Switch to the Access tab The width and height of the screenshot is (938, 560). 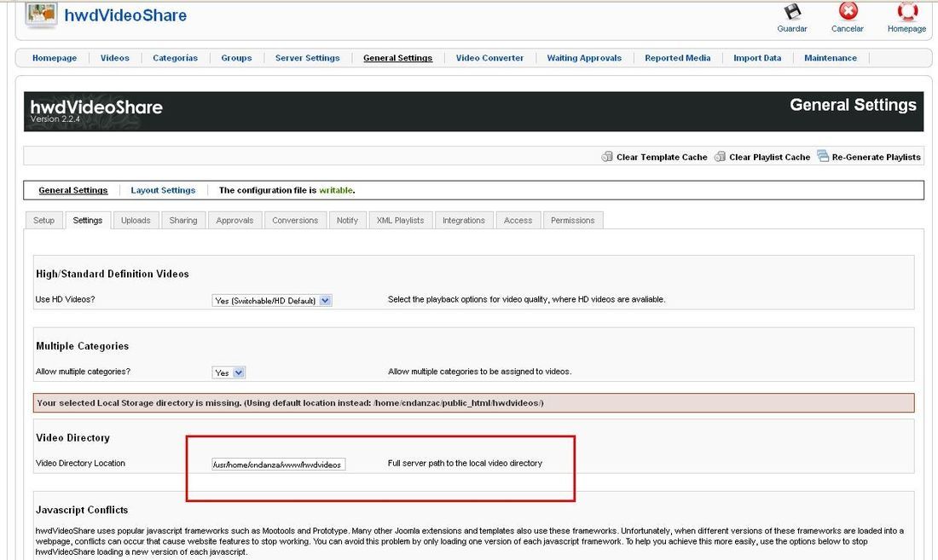click(518, 220)
